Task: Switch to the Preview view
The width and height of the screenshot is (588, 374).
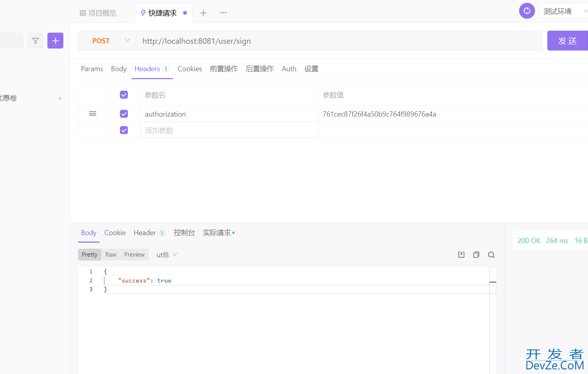Action: click(134, 255)
